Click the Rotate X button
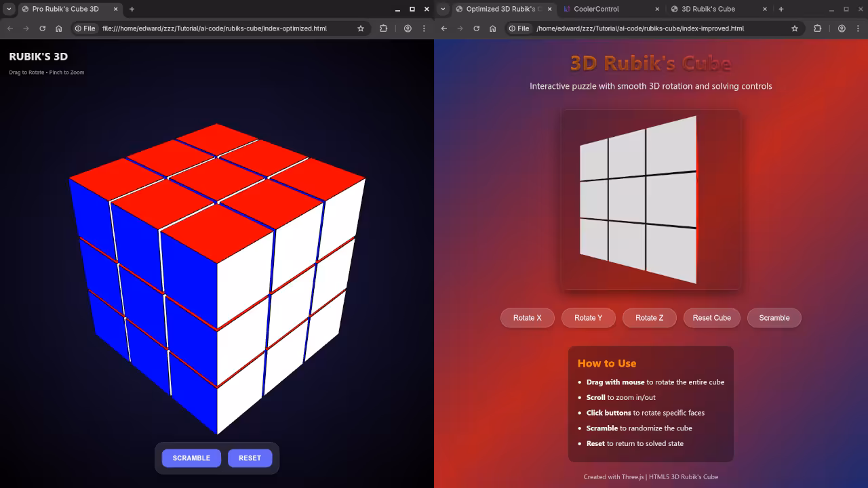 (x=527, y=318)
